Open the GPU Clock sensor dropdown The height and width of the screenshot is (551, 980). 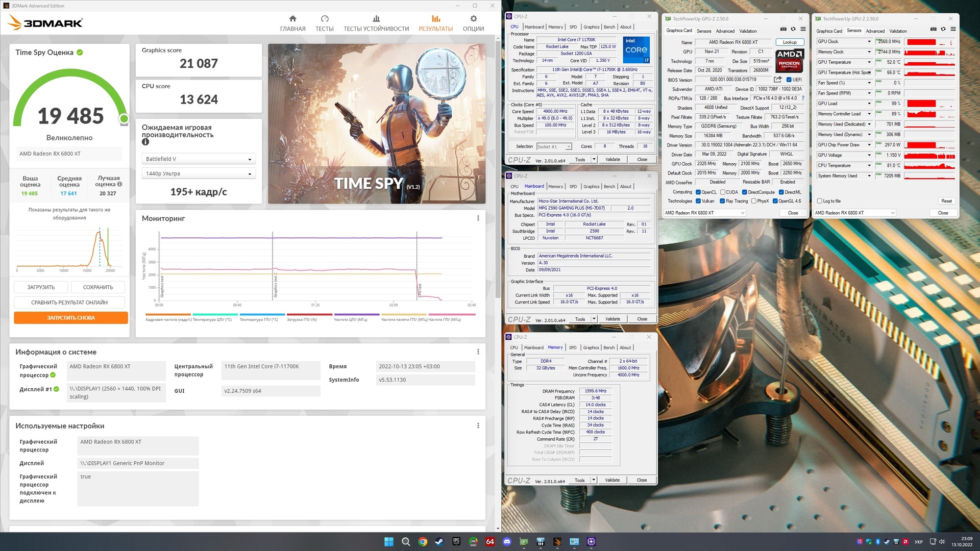[869, 42]
